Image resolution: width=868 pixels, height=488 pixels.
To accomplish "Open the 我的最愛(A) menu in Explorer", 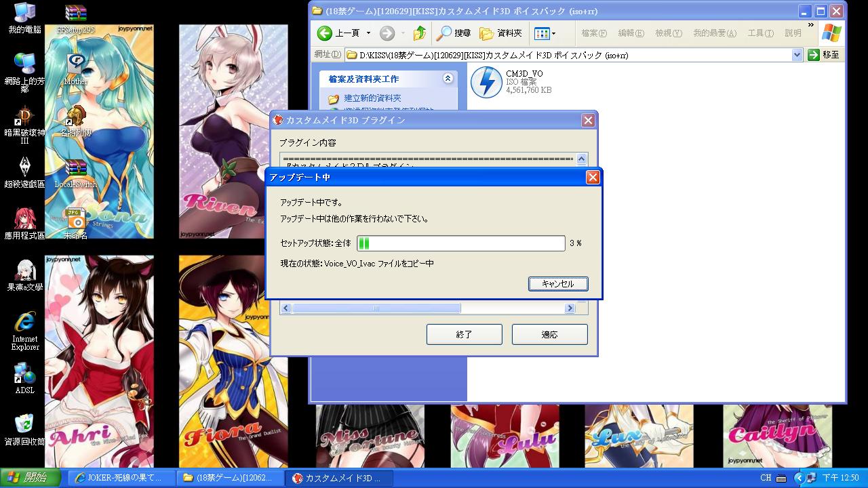I will click(715, 33).
